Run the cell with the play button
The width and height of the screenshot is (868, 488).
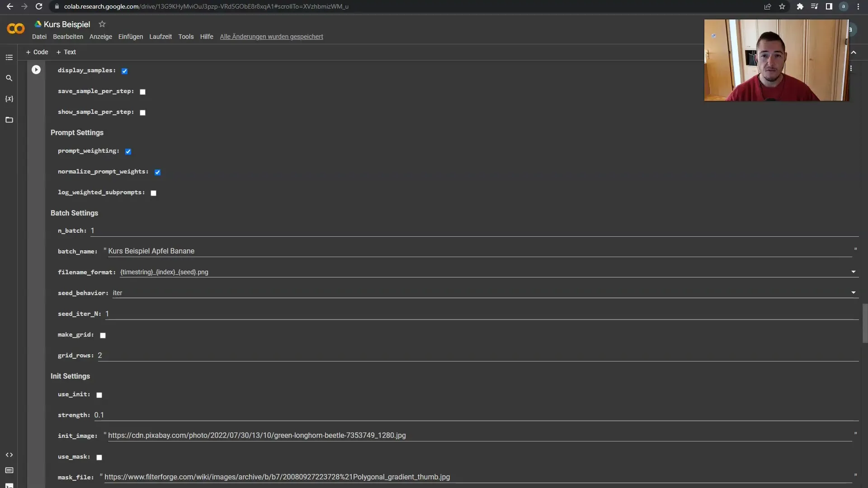tap(36, 70)
